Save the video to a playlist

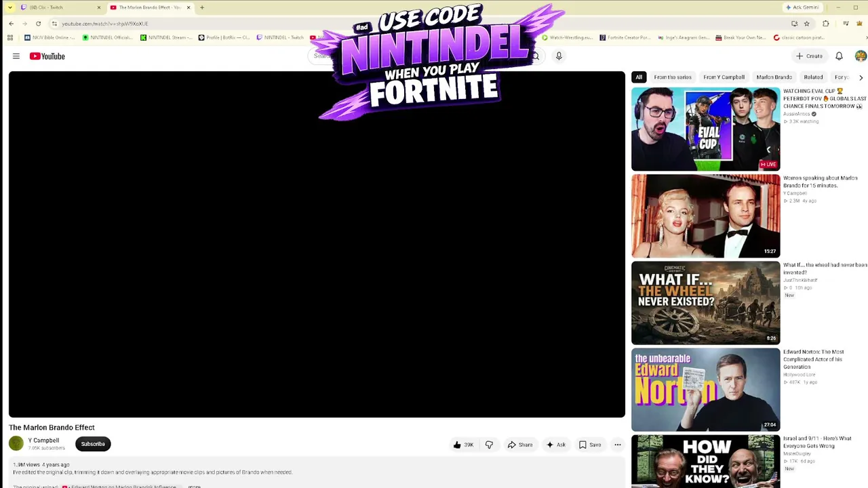590,445
